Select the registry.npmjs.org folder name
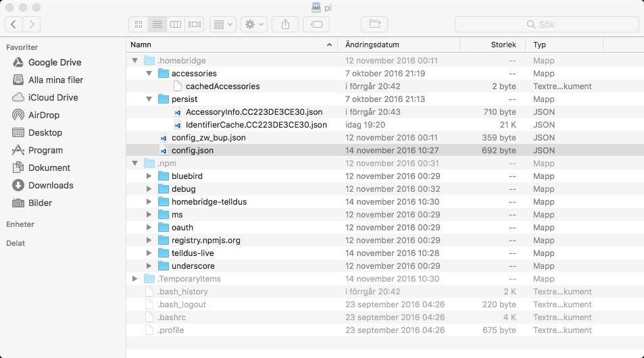The width and height of the screenshot is (644, 358). point(205,240)
